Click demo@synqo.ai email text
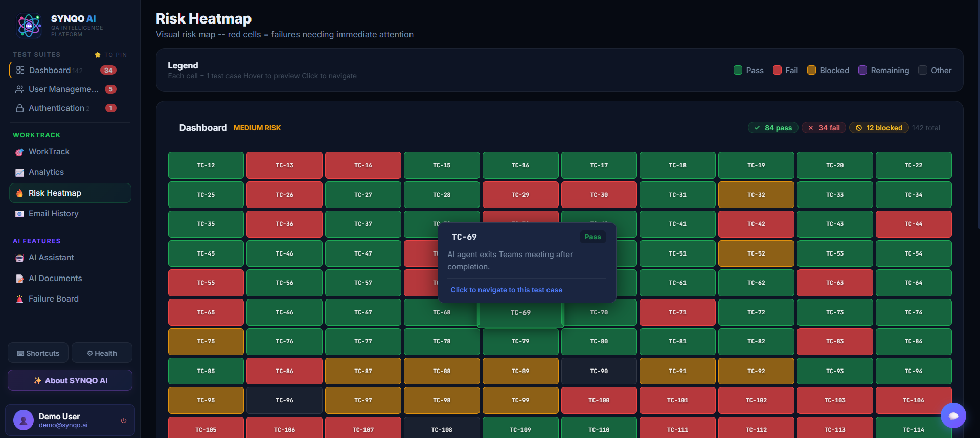The height and width of the screenshot is (438, 980). (x=63, y=425)
